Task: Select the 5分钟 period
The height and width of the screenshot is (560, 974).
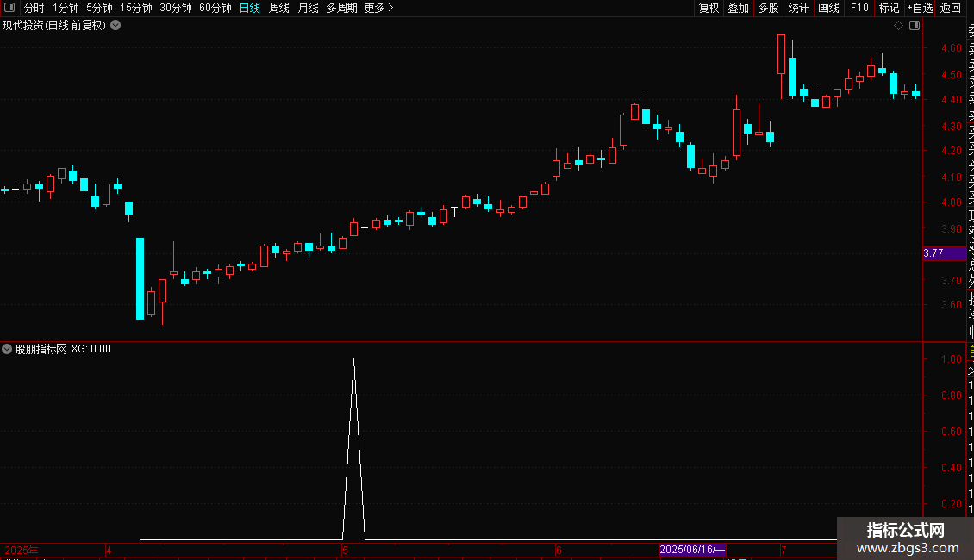Action: click(x=99, y=8)
